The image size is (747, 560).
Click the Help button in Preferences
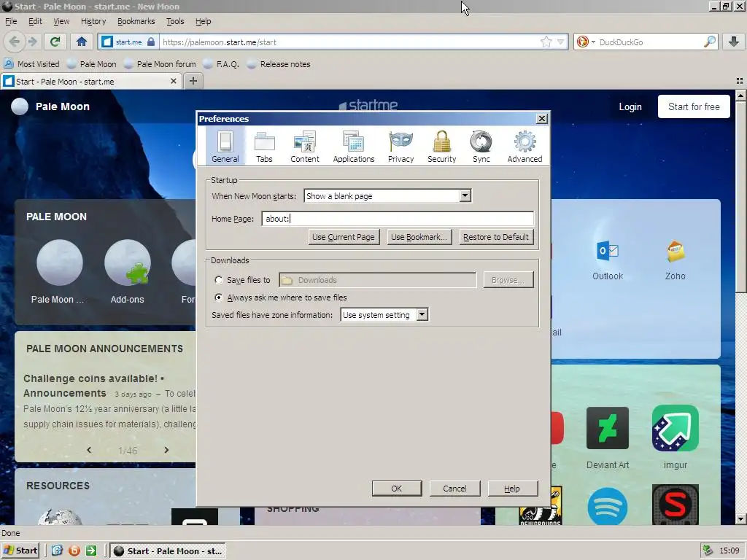click(x=512, y=489)
